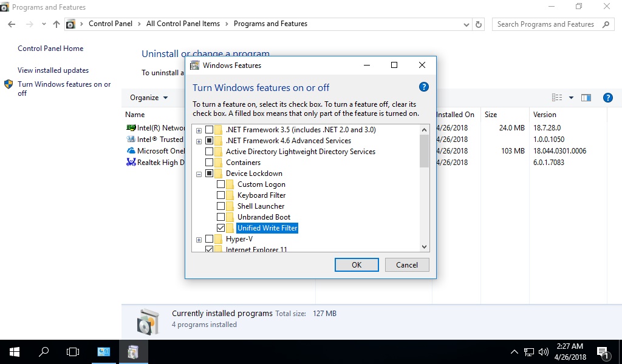Collapse the Device Lockdown node
This screenshot has width=622, height=364.
[x=199, y=174]
